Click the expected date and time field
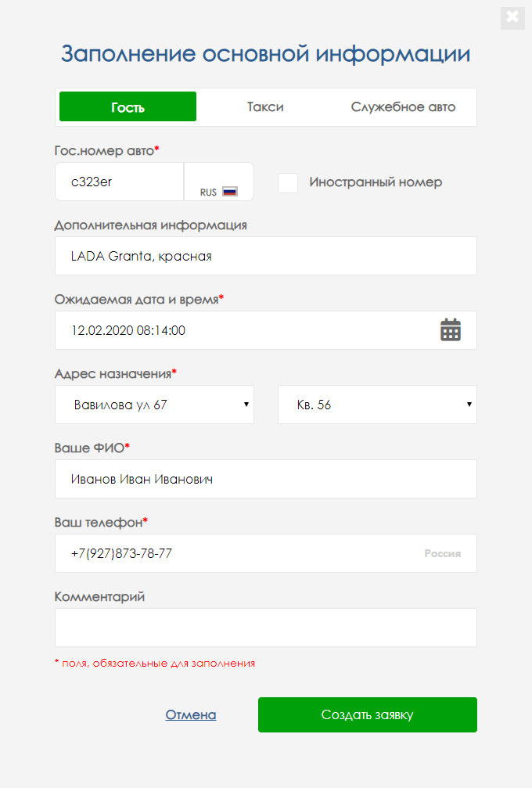Screen dimensions: 532x788 click(243, 330)
